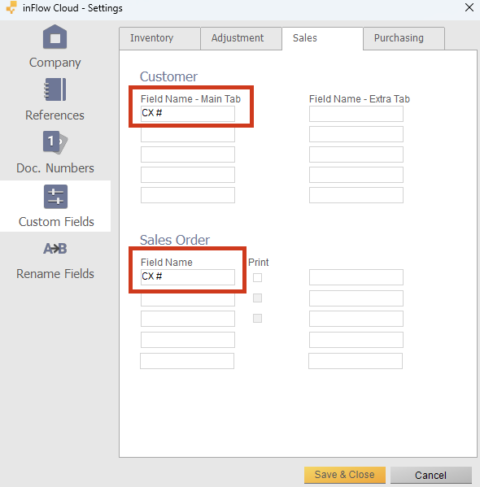Click fourth Customer Extra Tab field

point(356,175)
